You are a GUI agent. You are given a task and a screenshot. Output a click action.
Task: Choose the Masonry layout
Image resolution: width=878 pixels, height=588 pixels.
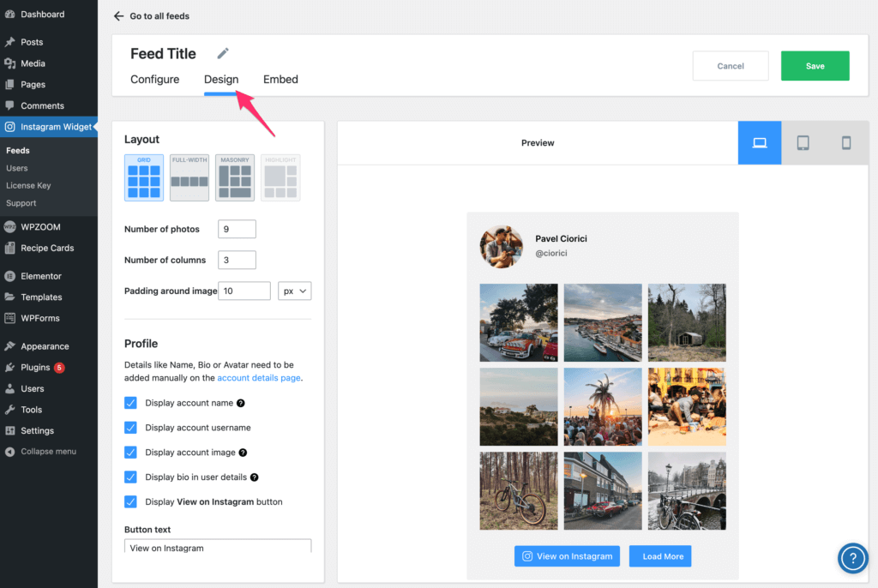pos(234,177)
